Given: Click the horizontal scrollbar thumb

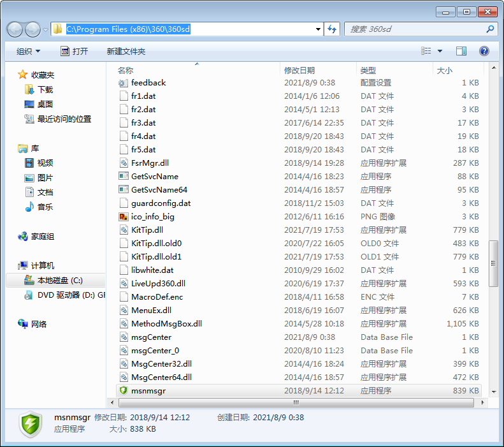Looking at the screenshot, I should 296,402.
